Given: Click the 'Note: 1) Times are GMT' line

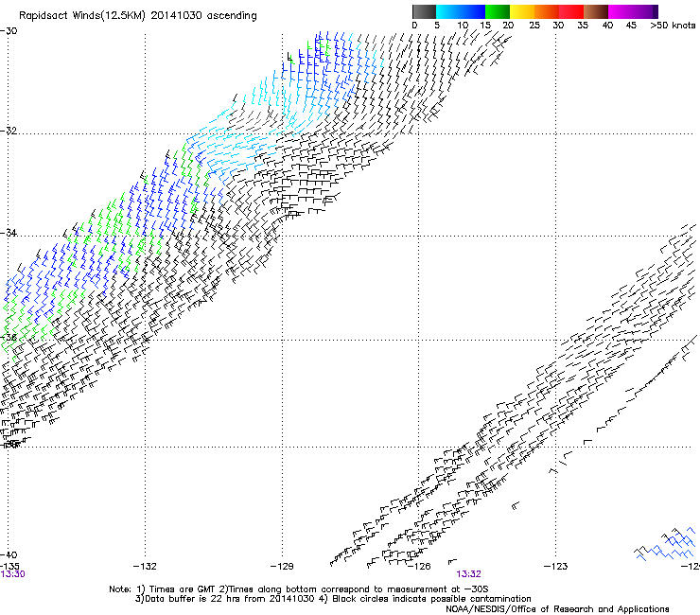Looking at the screenshot, I should (299, 589).
